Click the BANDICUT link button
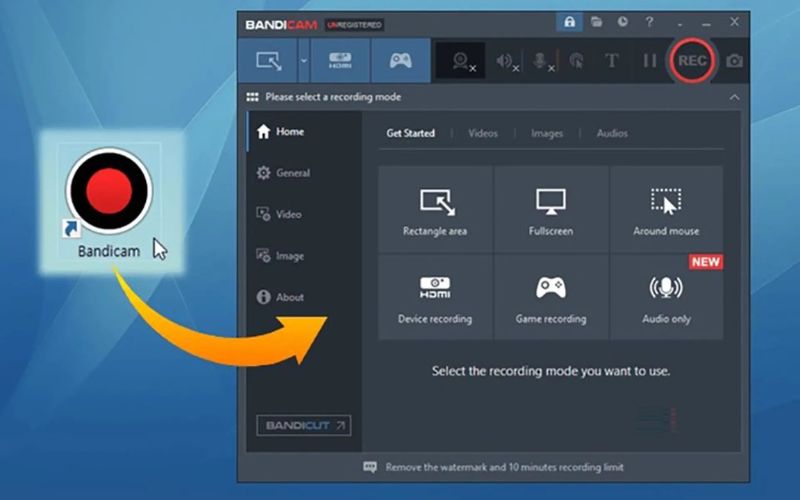The image size is (800, 500). click(304, 425)
